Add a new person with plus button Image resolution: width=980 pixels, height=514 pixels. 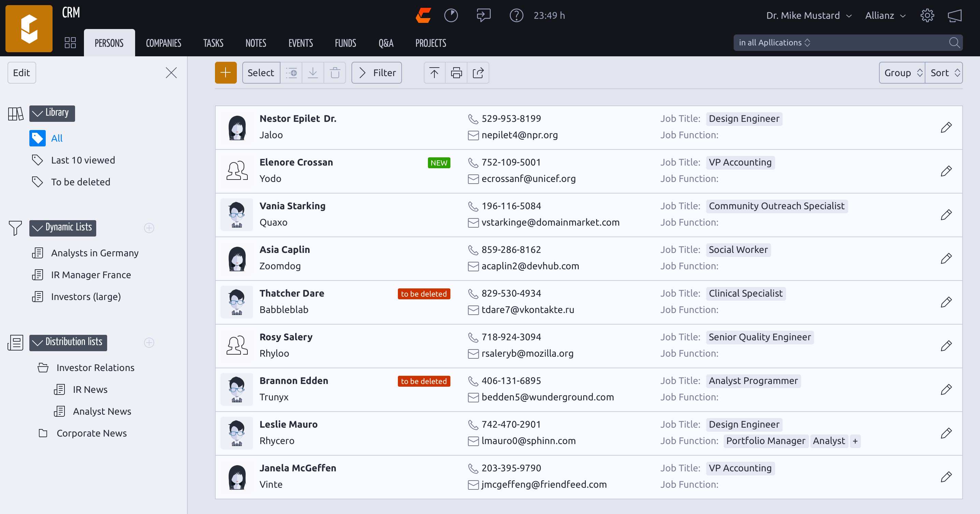(226, 73)
